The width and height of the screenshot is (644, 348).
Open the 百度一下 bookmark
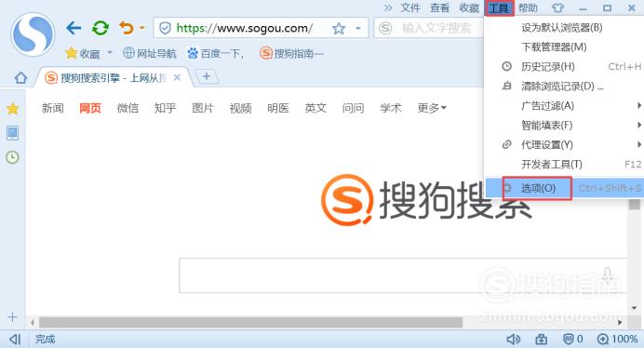[216, 53]
